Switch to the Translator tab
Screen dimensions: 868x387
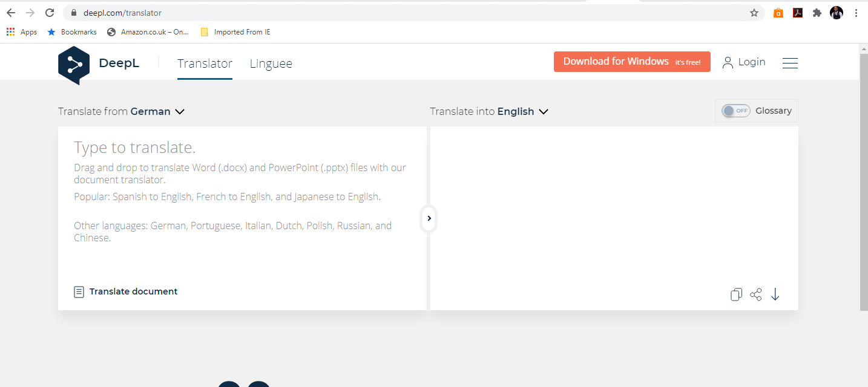[205, 63]
